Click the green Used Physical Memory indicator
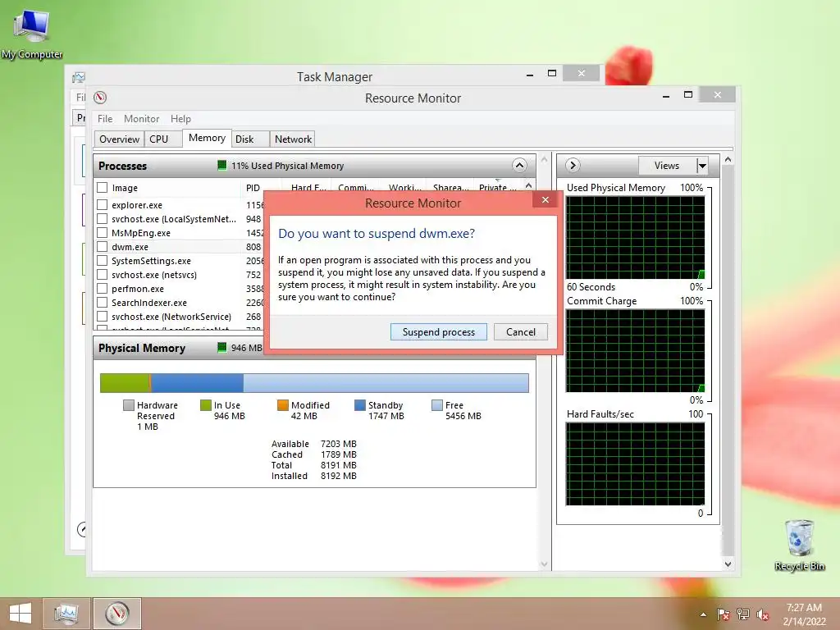This screenshot has width=840, height=630. coord(221,165)
